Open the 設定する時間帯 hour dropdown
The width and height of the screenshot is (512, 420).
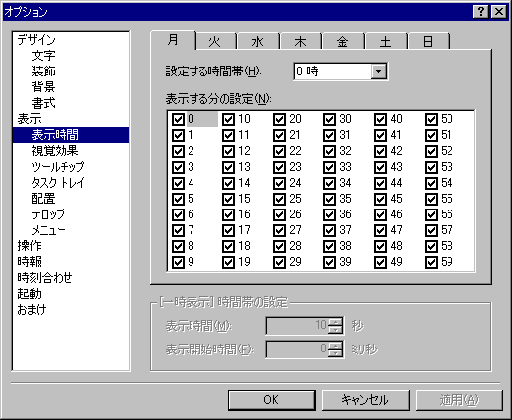coord(379,71)
